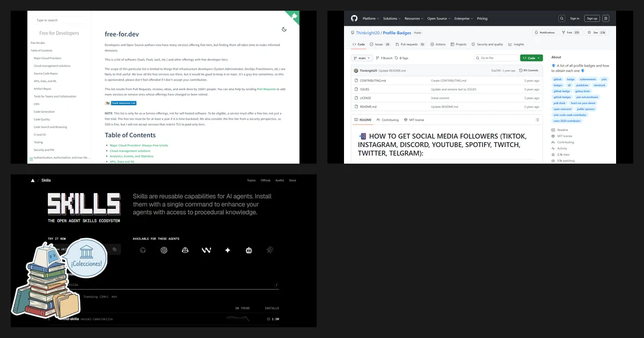Switch to the Actions tab
The image size is (644, 338).
[x=438, y=45]
